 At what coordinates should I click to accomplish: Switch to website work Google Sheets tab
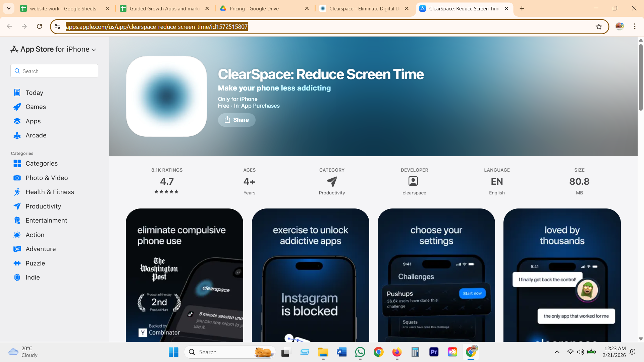[x=63, y=9]
